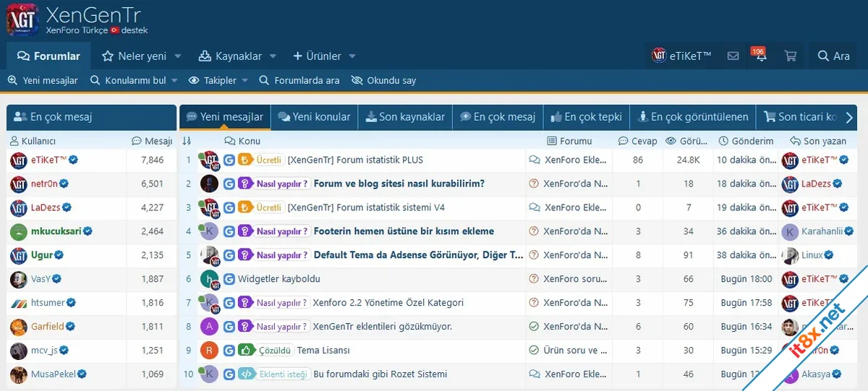Image resolution: width=868 pixels, height=391 pixels.
Task: Click Takipler sub-navigation link
Action: (213, 80)
